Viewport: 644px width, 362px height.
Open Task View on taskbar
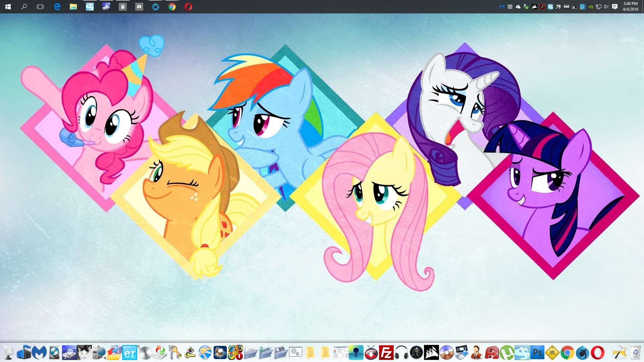[40, 7]
